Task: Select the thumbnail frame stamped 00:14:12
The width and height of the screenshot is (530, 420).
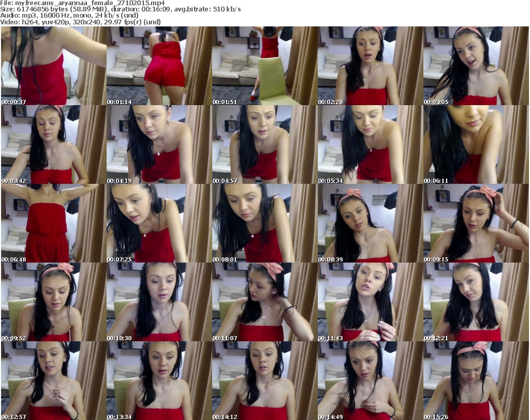Action: coord(264,381)
